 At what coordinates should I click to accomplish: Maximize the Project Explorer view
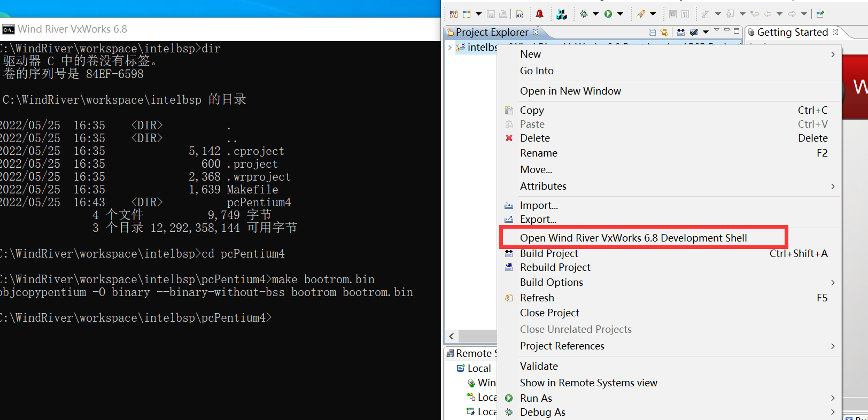pos(737,31)
